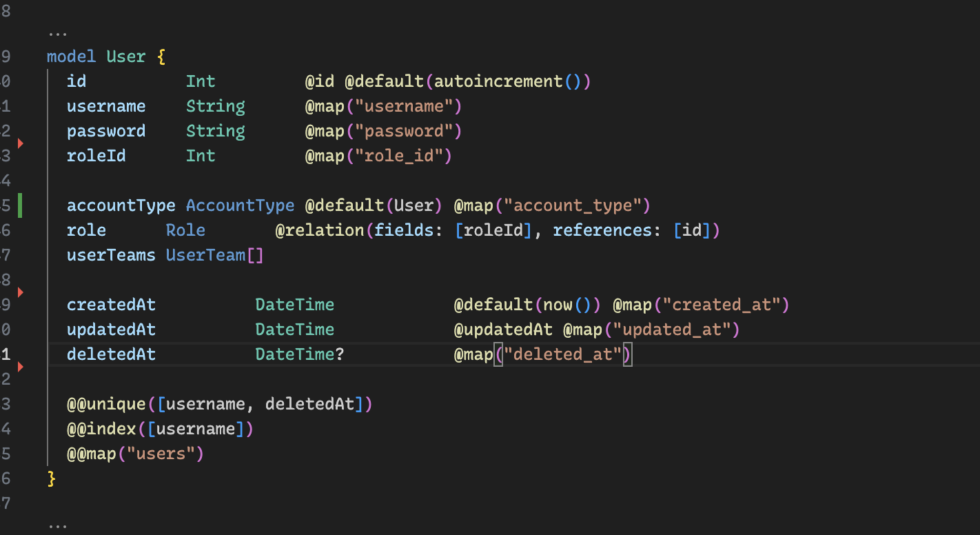Click the @updatedAt attribute
The height and width of the screenshot is (535, 980).
click(x=504, y=330)
